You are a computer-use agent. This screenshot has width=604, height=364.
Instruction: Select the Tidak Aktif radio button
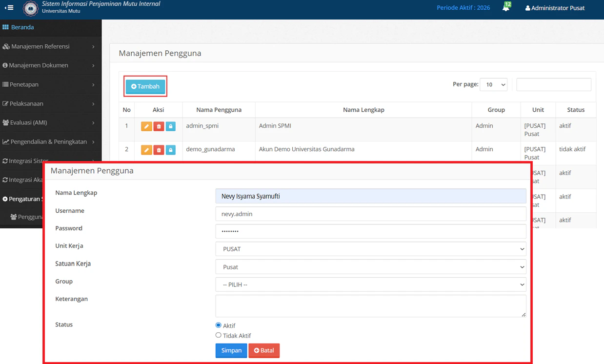click(x=218, y=335)
